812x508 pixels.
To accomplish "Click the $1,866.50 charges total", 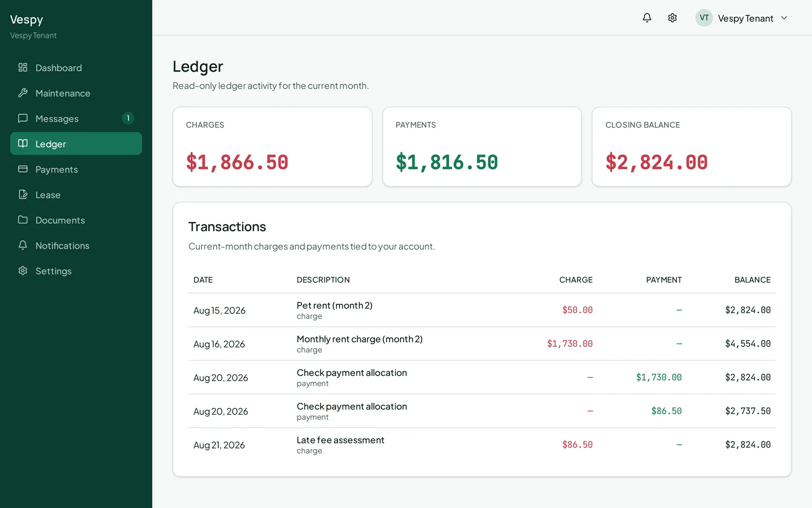I will 237,163.
